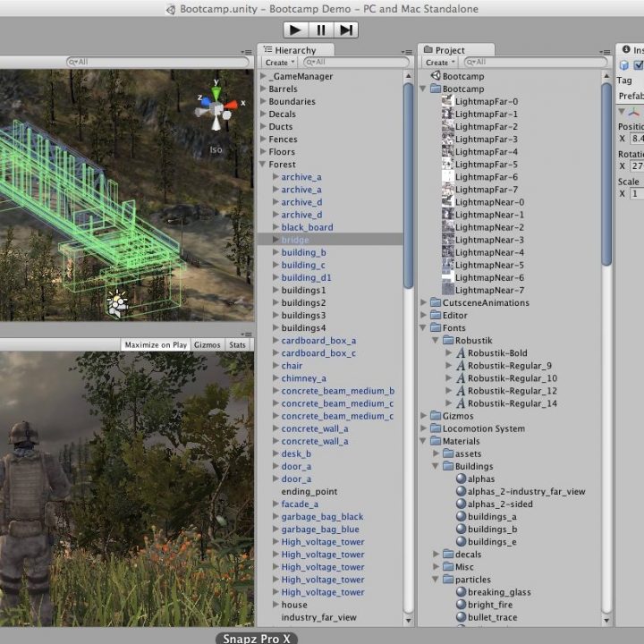The height and width of the screenshot is (644, 644).
Task: Collapse the Materials folder in the Project panel
Action: pos(422,441)
